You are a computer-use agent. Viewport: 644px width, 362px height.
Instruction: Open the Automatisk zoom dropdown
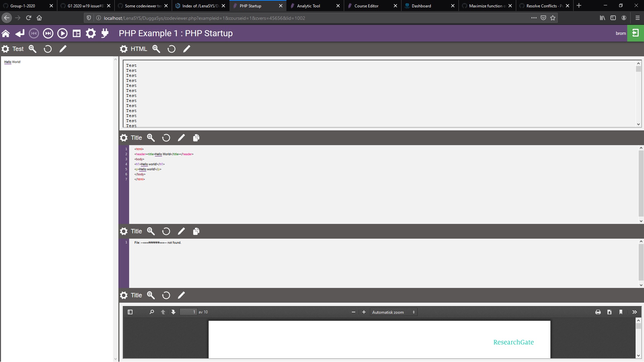click(393, 312)
